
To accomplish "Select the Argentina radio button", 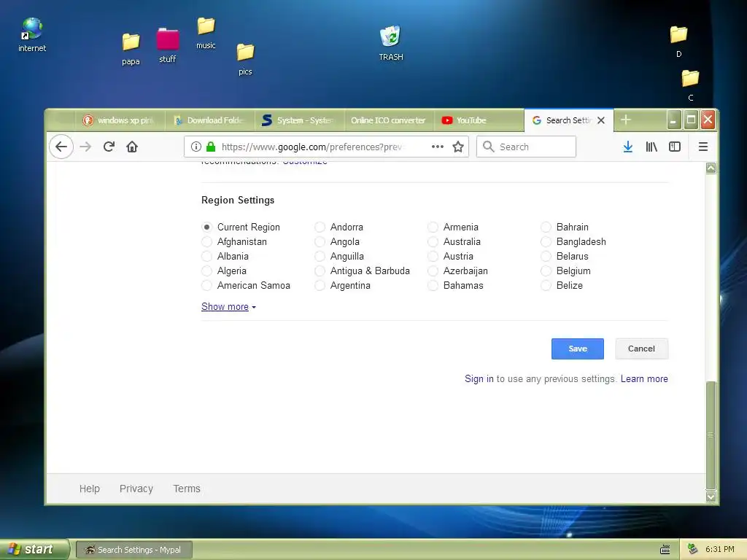I will [320, 285].
